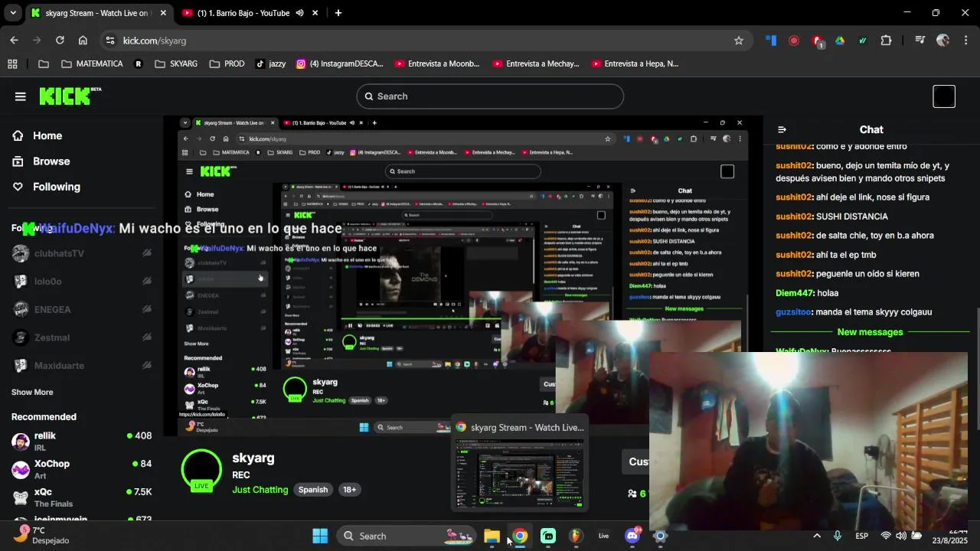Click the Just Chatting category link
Screen dimensions: 980x551
260,490
